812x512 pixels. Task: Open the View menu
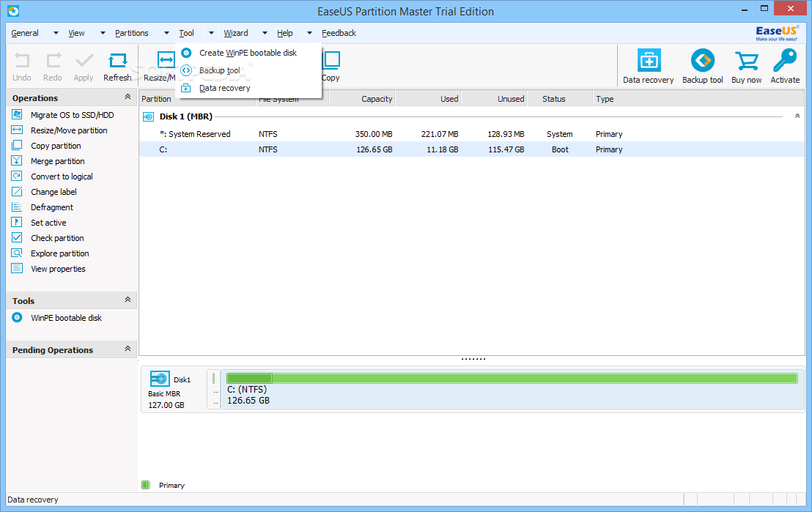pyautogui.click(x=76, y=33)
